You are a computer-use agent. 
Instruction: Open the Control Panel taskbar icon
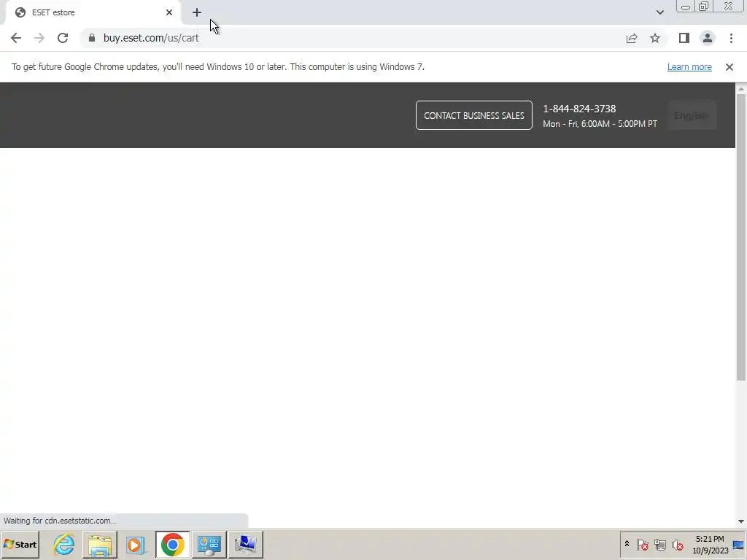[x=209, y=544]
